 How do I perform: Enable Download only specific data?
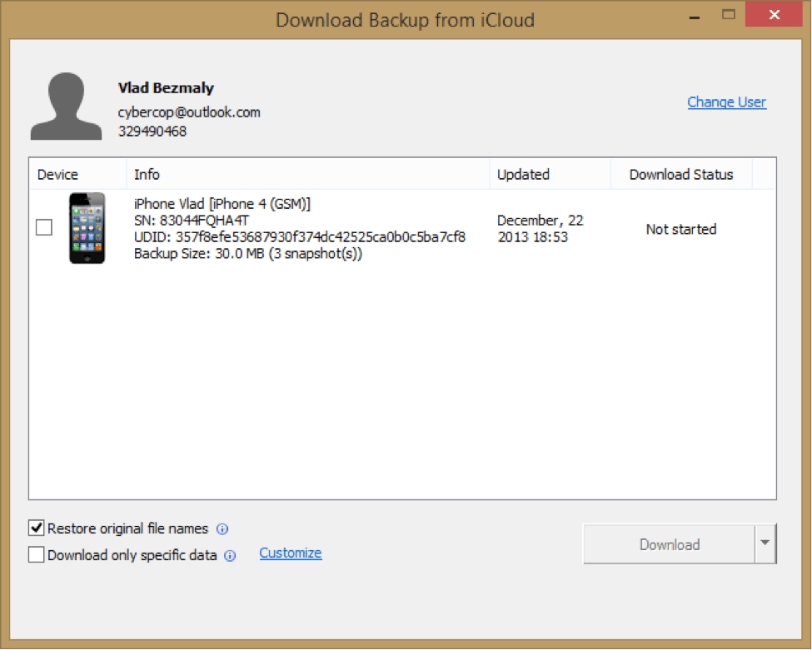pyautogui.click(x=37, y=555)
